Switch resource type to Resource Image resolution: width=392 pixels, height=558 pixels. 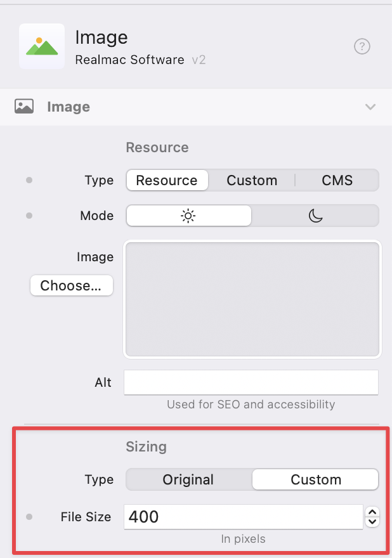click(x=167, y=180)
